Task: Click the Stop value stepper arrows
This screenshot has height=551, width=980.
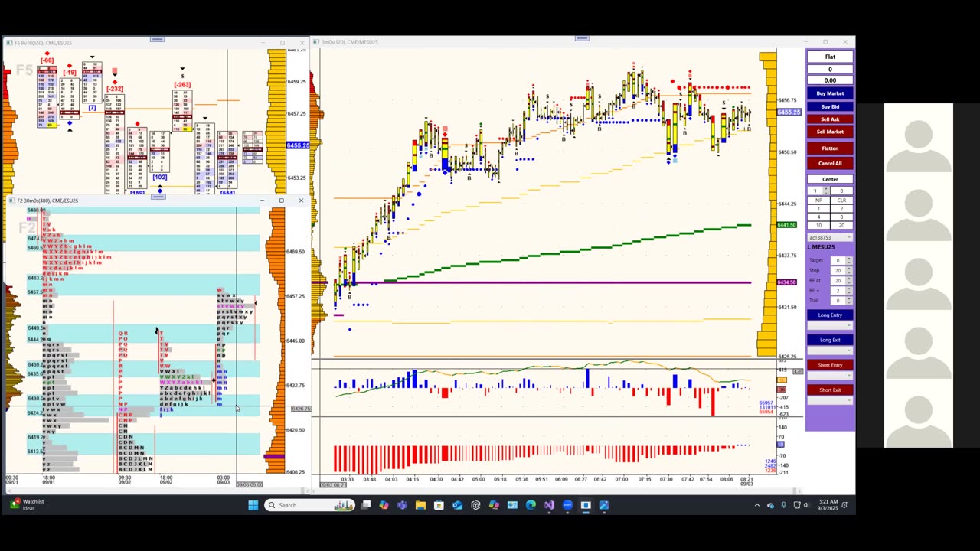Action: 848,271
